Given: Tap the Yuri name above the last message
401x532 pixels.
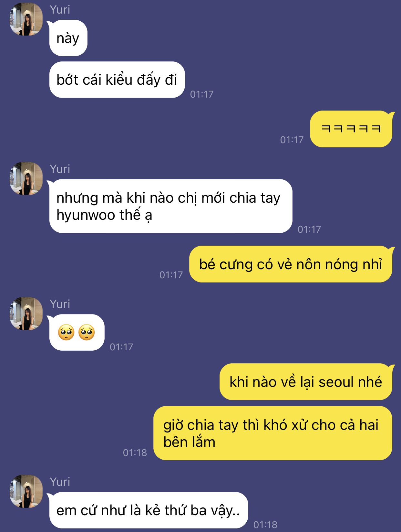Looking at the screenshot, I should (x=60, y=482).
